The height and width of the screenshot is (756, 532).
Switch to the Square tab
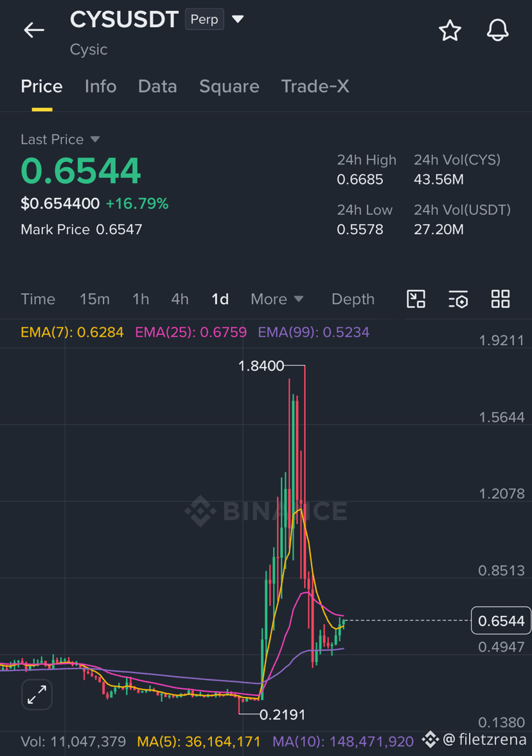[229, 87]
